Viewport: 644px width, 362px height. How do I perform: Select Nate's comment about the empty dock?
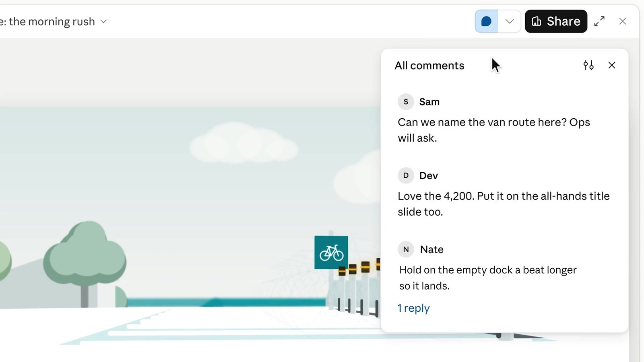pos(488,278)
